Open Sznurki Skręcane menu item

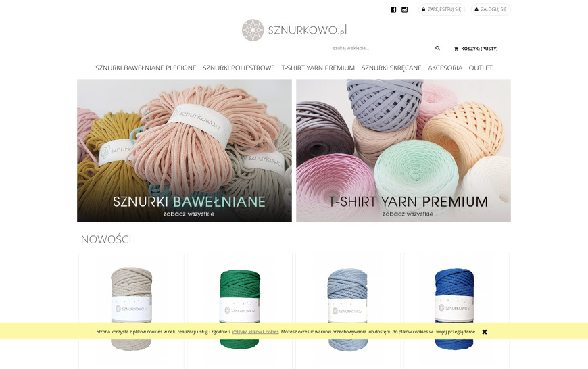point(391,68)
